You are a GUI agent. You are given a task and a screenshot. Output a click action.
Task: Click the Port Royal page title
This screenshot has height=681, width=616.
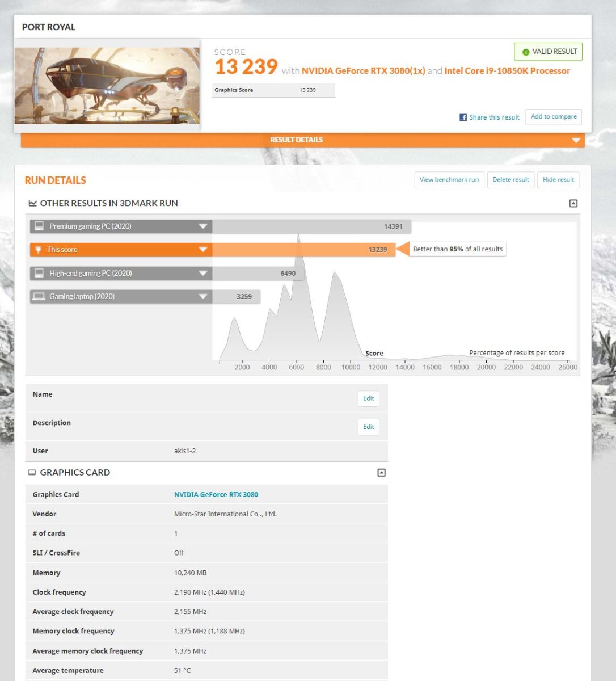tap(48, 27)
